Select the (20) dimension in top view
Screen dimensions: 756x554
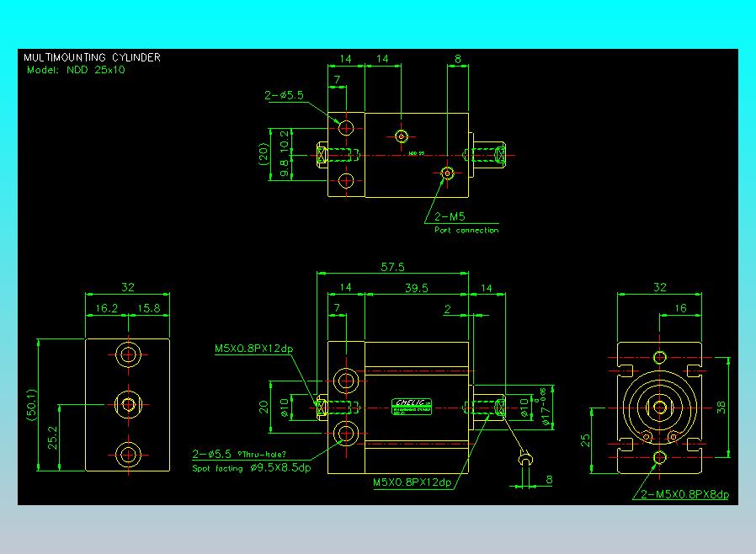(x=264, y=153)
